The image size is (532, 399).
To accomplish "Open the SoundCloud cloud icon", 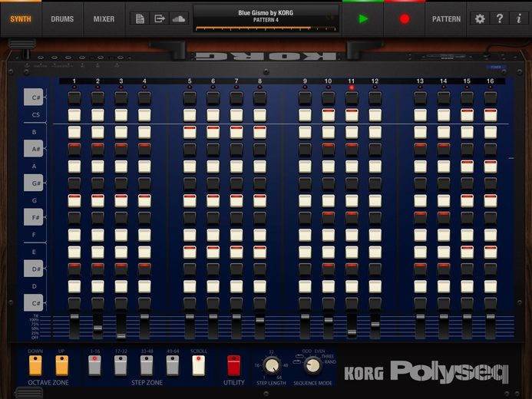I will [178, 18].
